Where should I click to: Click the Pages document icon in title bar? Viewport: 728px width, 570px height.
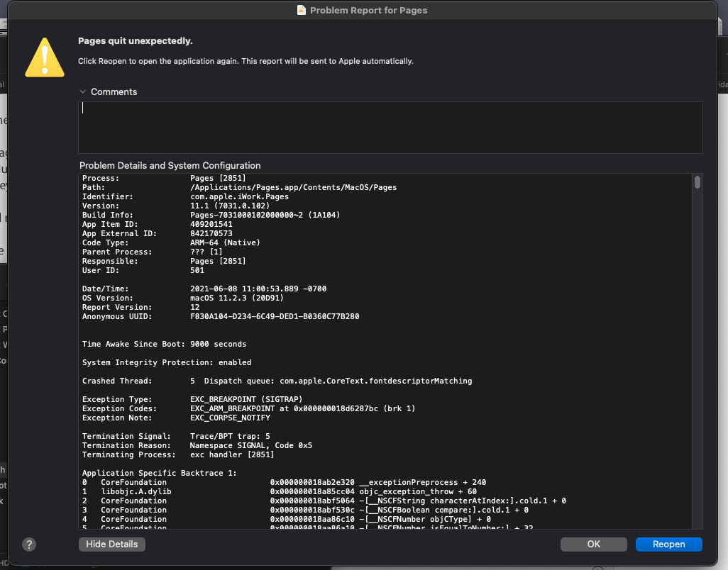coord(302,11)
